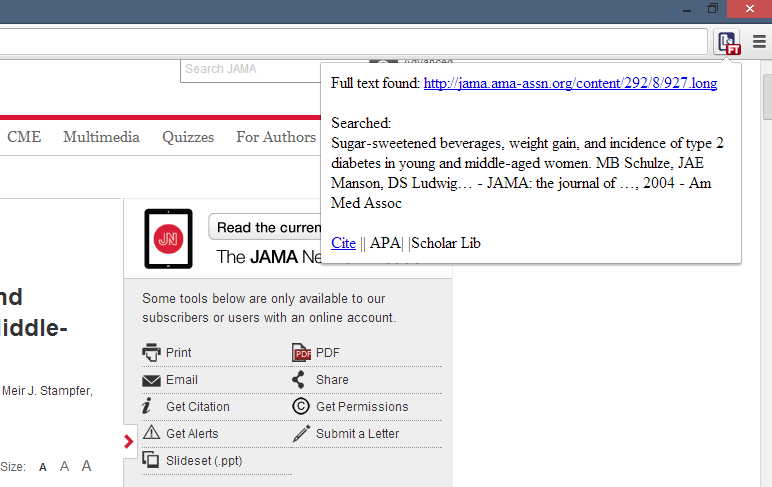
Task: Click the PDF tool label
Action: point(328,353)
